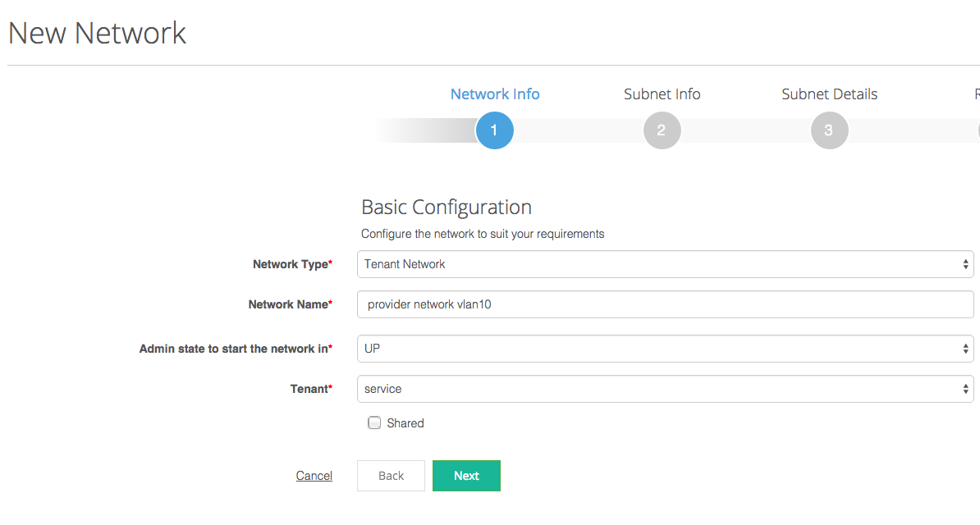Open the Subnet Details step label
This screenshot has height=525, width=980.
click(829, 94)
